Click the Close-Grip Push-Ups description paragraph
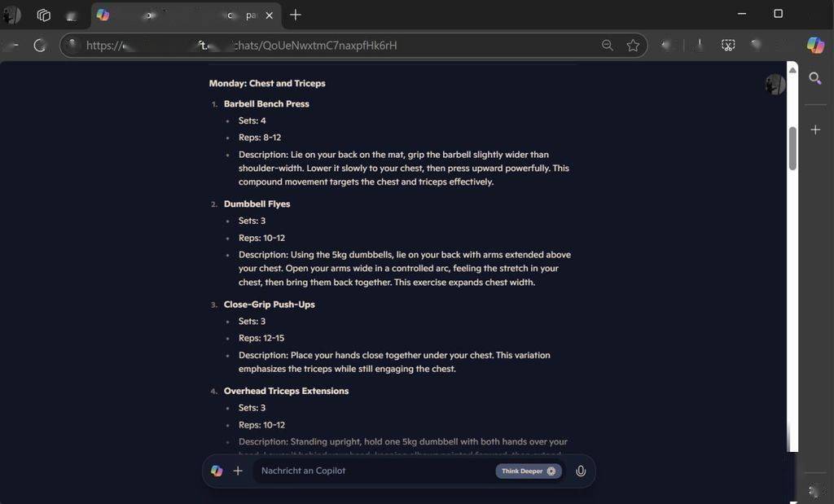Image resolution: width=834 pixels, height=504 pixels. [x=394, y=362]
